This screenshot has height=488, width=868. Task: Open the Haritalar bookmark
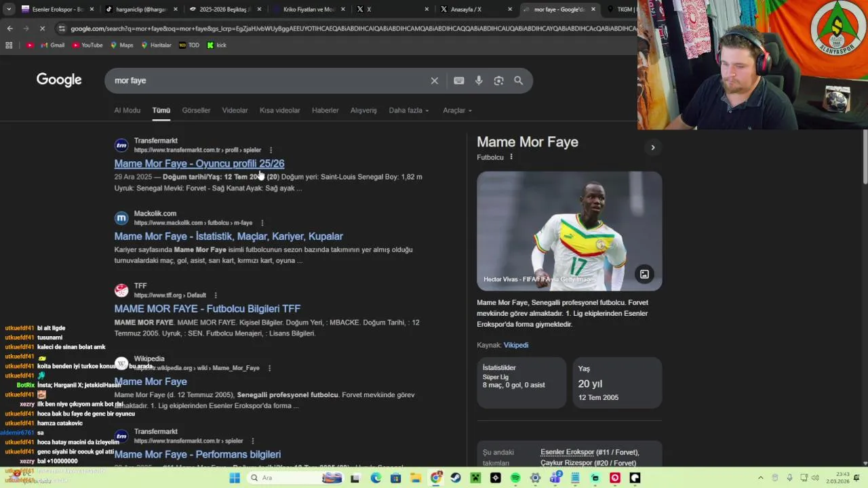coord(156,45)
